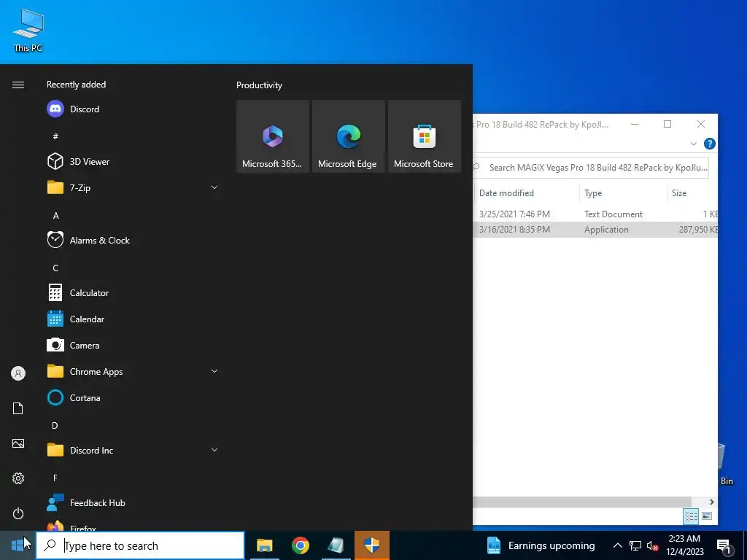The image size is (747, 560).
Task: Click the Recently added heading
Action: (x=76, y=85)
